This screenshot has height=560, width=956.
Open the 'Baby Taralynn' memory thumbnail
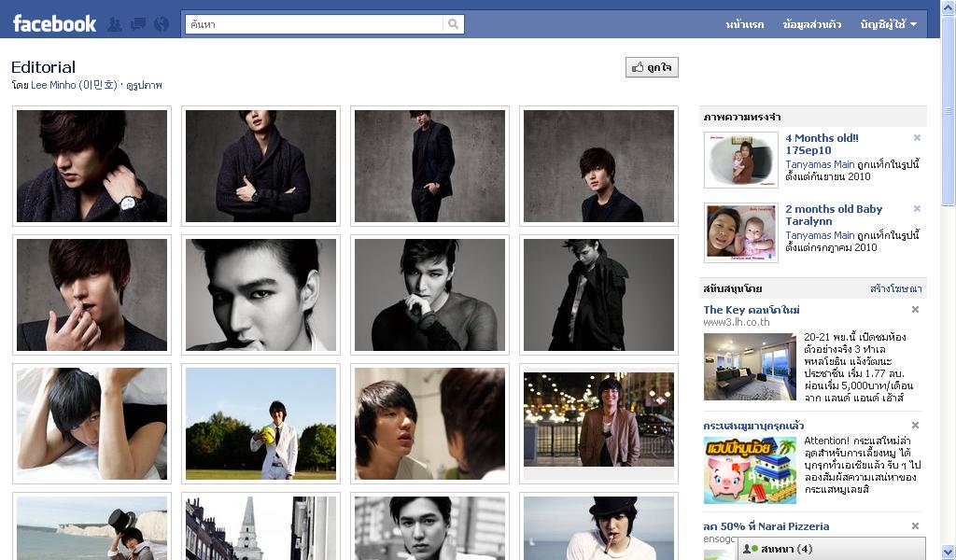pyautogui.click(x=740, y=232)
